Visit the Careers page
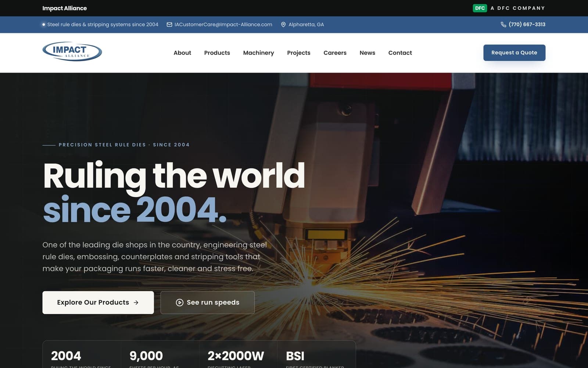This screenshot has height=368, width=588. point(335,53)
